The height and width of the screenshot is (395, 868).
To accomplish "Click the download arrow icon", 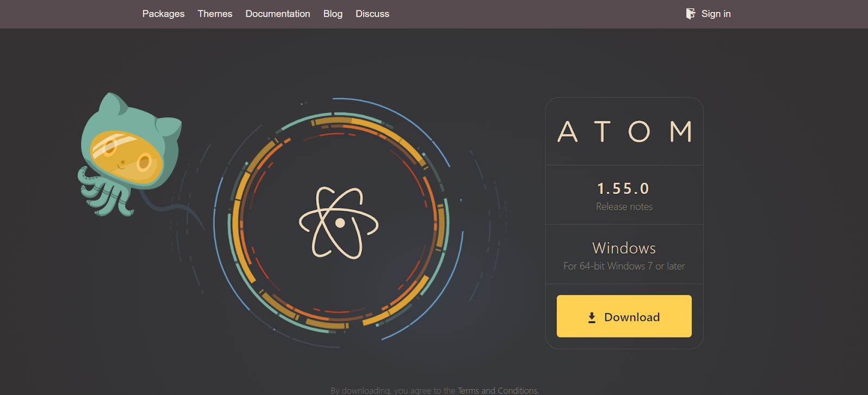I will click(x=592, y=318).
